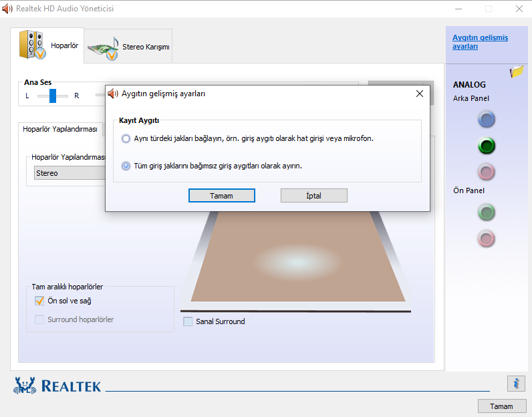Viewport: 532px width, 417px height.
Task: Click the speaker icon in the dialog title
Action: 113,94
